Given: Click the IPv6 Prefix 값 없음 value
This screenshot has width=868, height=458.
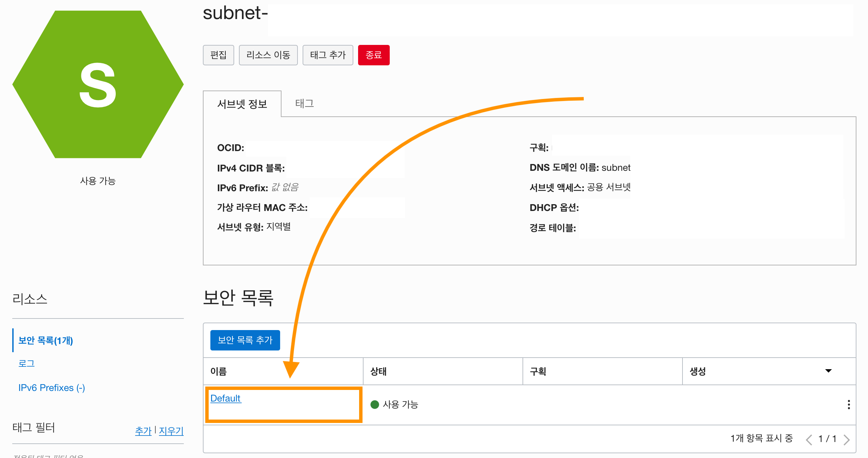Looking at the screenshot, I should (x=285, y=187).
